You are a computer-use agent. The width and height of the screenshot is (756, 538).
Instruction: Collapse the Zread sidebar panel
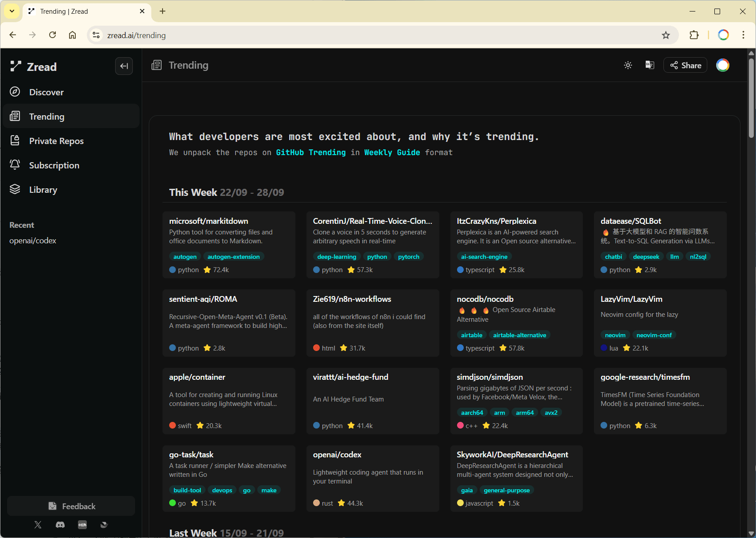pyautogui.click(x=124, y=66)
